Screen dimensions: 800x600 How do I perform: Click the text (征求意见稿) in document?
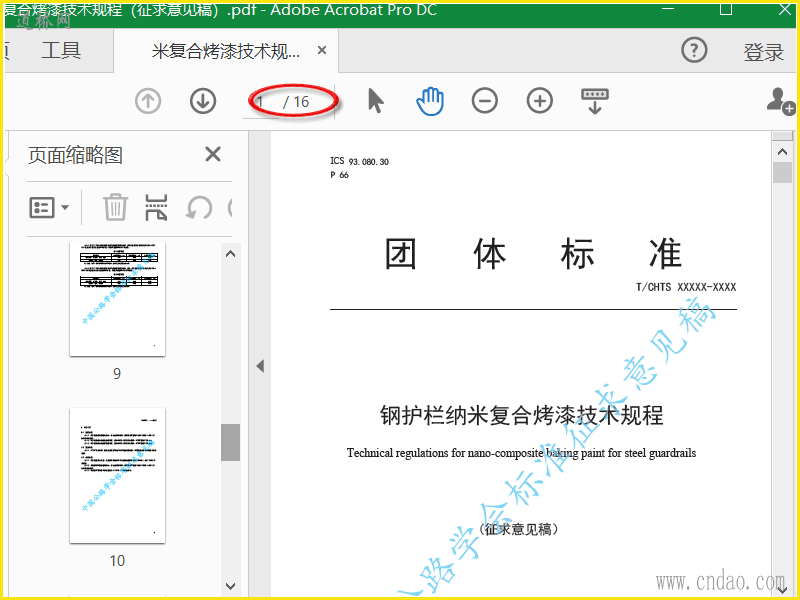click(x=518, y=529)
